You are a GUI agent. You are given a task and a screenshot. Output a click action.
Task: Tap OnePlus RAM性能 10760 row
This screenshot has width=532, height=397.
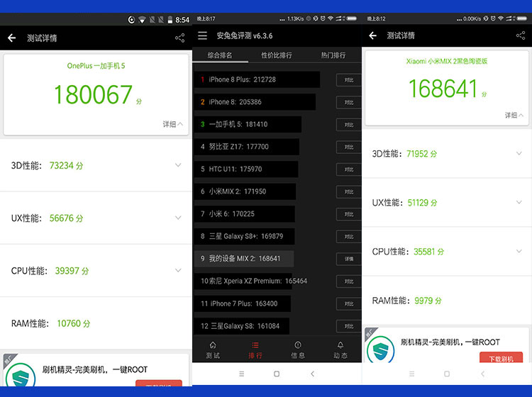tap(96, 323)
